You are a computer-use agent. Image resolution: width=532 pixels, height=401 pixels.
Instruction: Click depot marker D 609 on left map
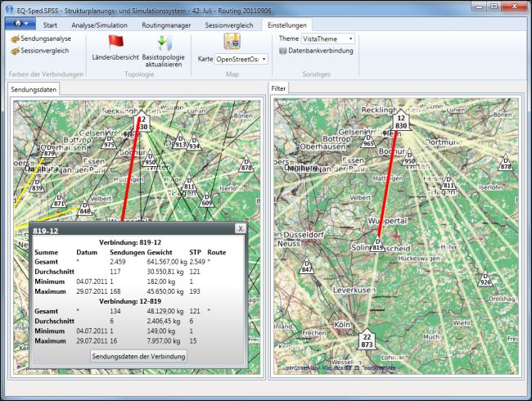tap(206, 200)
